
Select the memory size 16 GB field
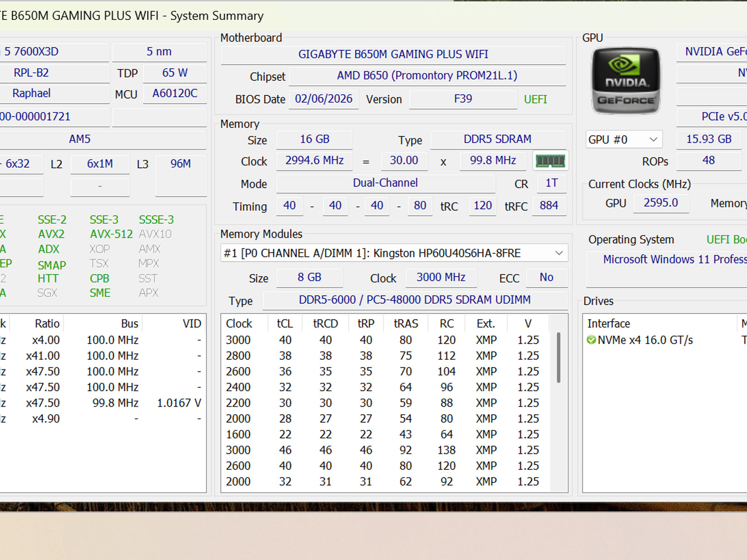[x=314, y=139]
